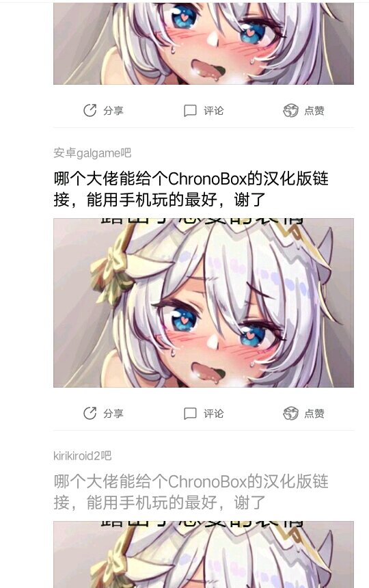369x588 pixels.
Task: Select 分享 label above the 安卓galgame吧 post
Action: click(x=113, y=111)
